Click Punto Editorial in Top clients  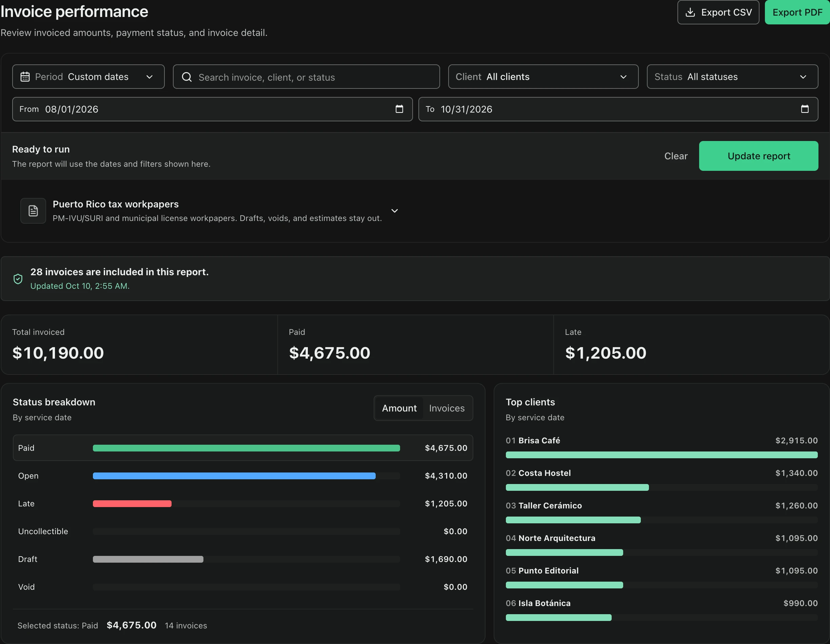click(x=548, y=571)
